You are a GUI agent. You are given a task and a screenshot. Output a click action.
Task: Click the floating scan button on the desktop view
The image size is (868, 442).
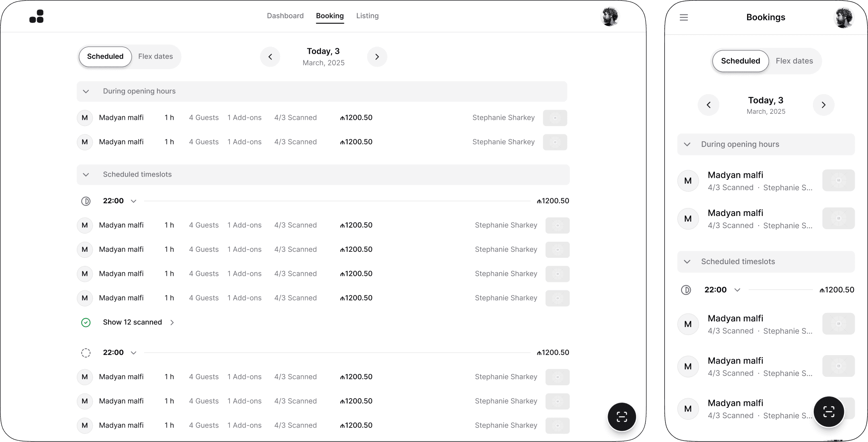click(621, 417)
